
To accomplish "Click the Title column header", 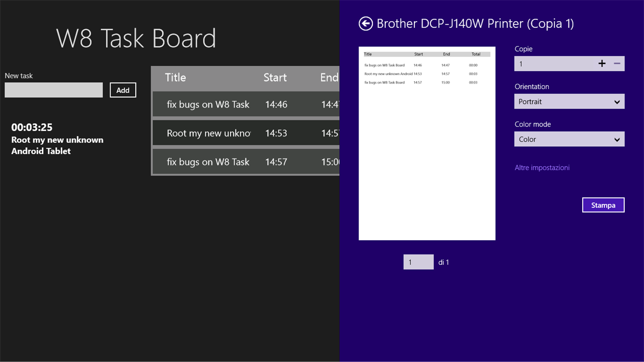I will (175, 77).
